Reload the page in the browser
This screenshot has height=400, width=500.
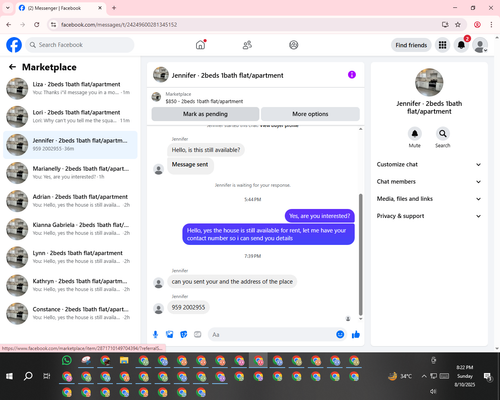pos(37,24)
